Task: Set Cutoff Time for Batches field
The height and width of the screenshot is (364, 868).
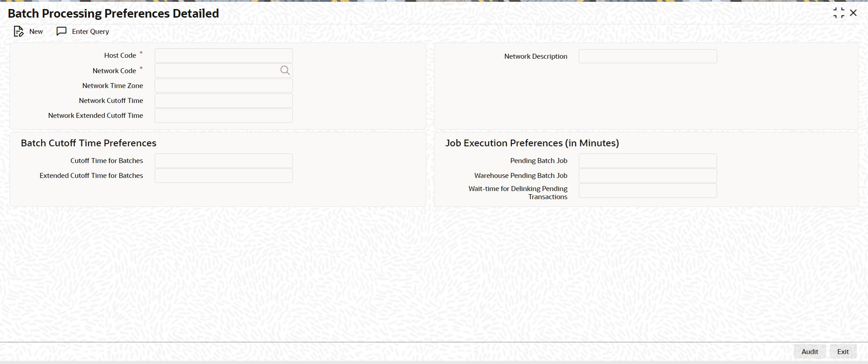Action: pyautogui.click(x=224, y=161)
